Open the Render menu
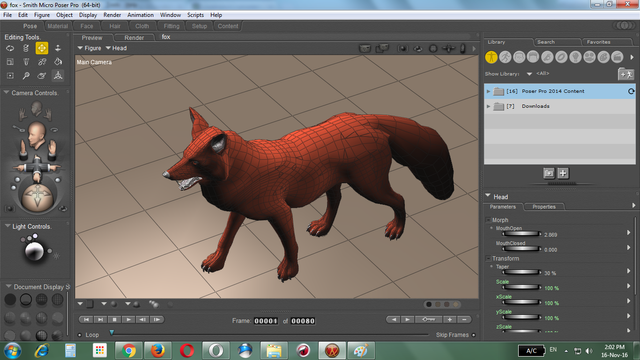 pos(112,15)
